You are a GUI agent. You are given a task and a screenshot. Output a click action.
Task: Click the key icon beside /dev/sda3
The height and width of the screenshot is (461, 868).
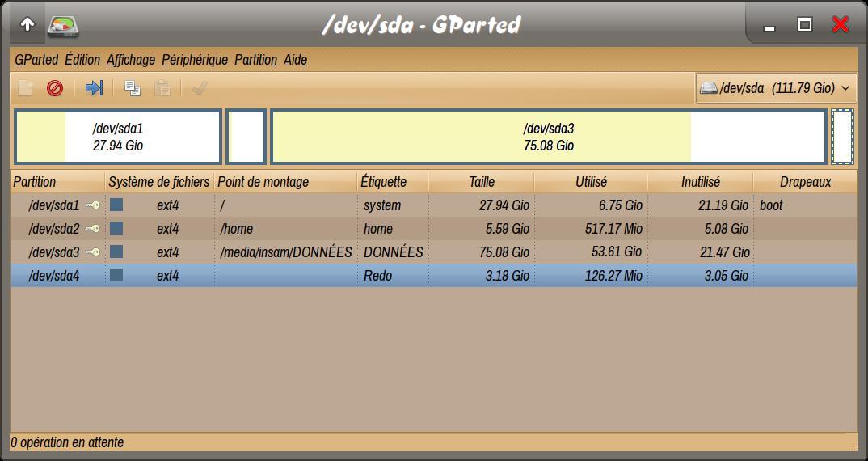pos(93,252)
